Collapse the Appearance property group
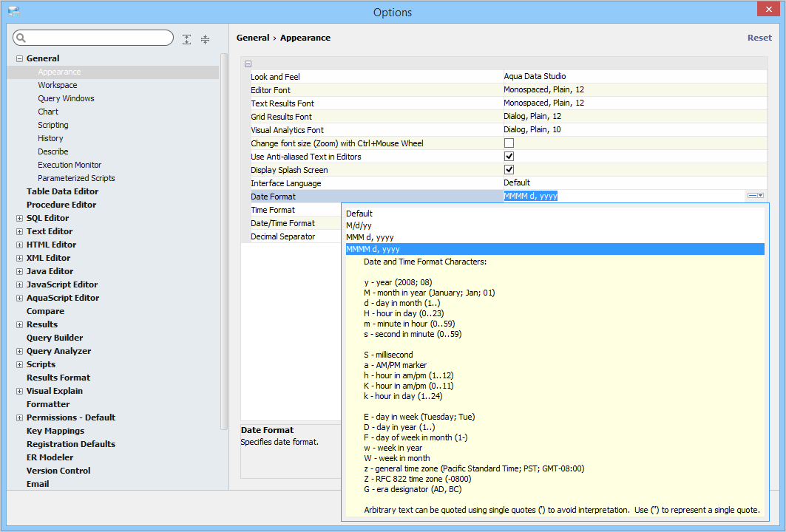The height and width of the screenshot is (532, 786). (x=248, y=64)
